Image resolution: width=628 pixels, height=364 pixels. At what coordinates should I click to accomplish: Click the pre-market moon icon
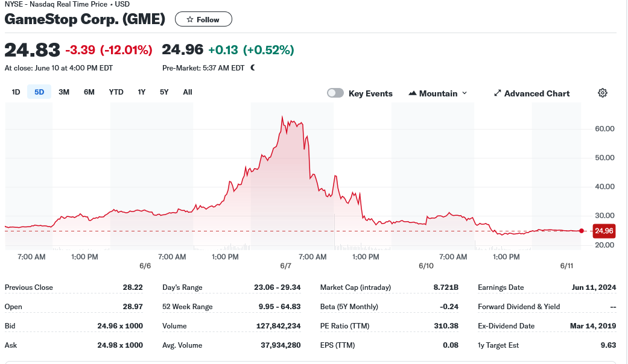coord(253,67)
